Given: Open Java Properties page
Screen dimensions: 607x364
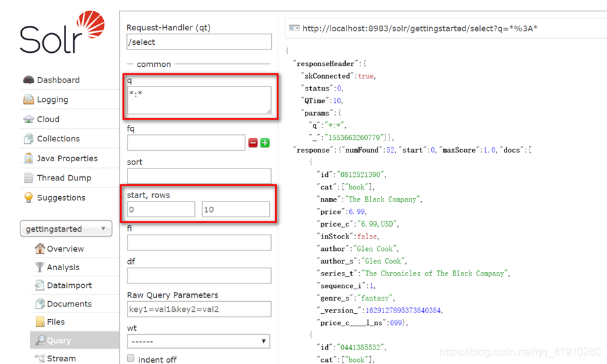Looking at the screenshot, I should tap(67, 158).
